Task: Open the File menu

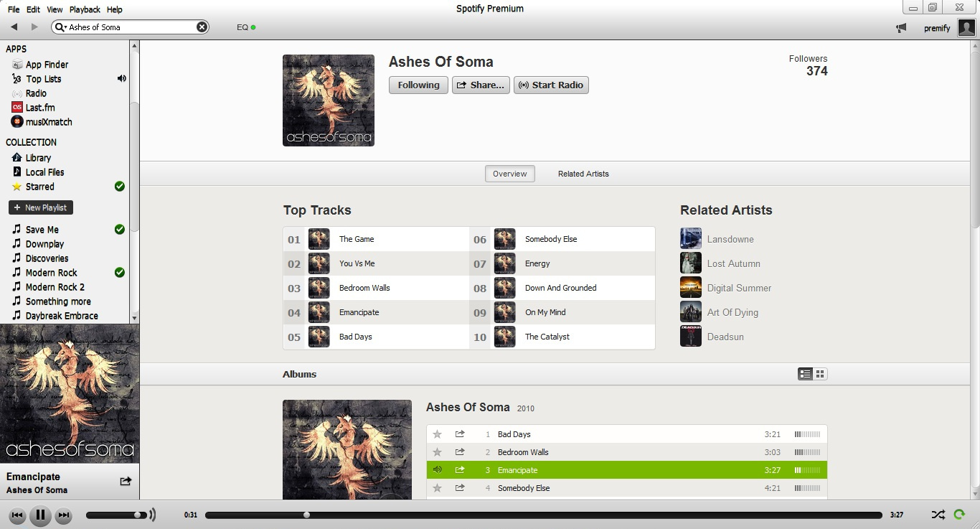Action: pos(14,9)
